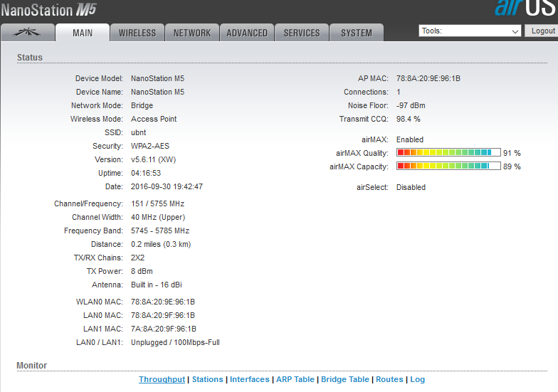Select the Uptime value 04:16:53
Viewport: 558px width, 392px height.
(146, 173)
